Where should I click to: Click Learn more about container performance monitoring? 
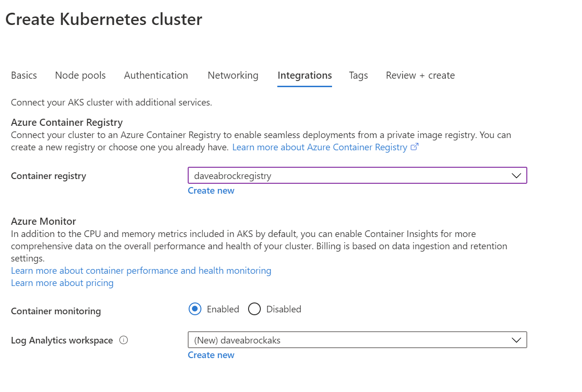[x=141, y=270]
